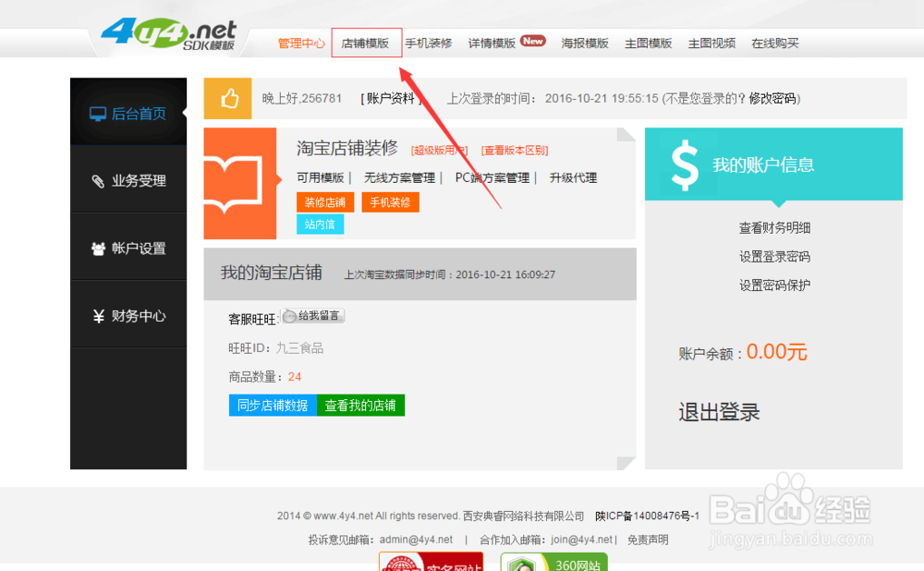Open 帐户设置 in the sidebar
Screen dimensions: 924x571
[128, 248]
